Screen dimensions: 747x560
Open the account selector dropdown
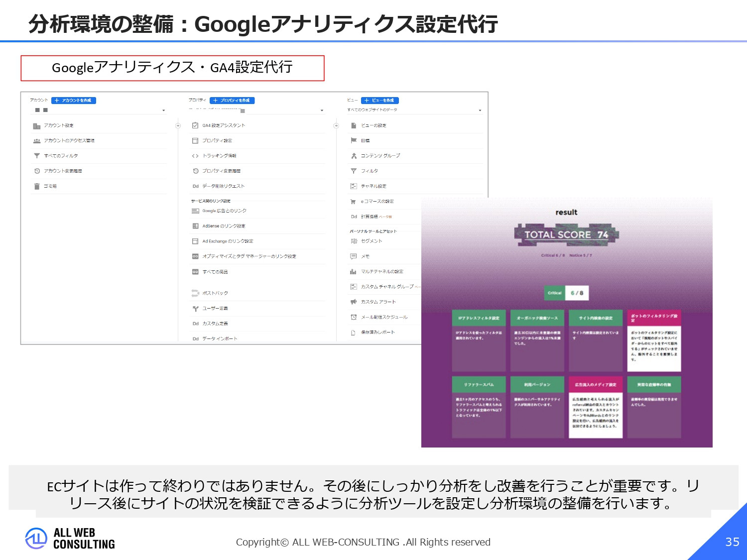click(164, 110)
